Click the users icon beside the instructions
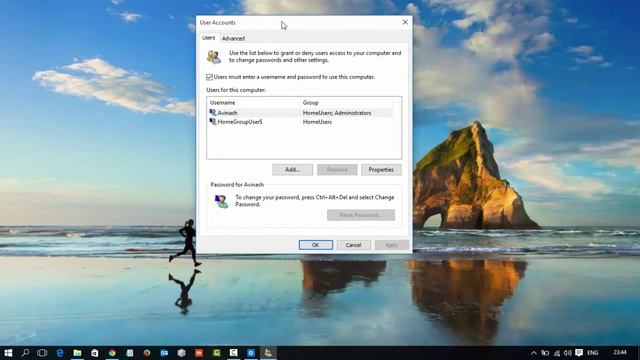 pyautogui.click(x=214, y=57)
